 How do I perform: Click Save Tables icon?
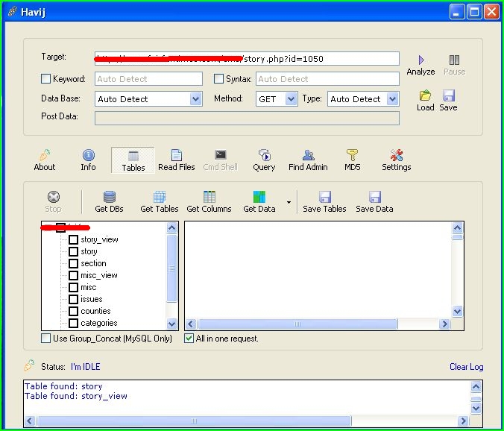[324, 197]
